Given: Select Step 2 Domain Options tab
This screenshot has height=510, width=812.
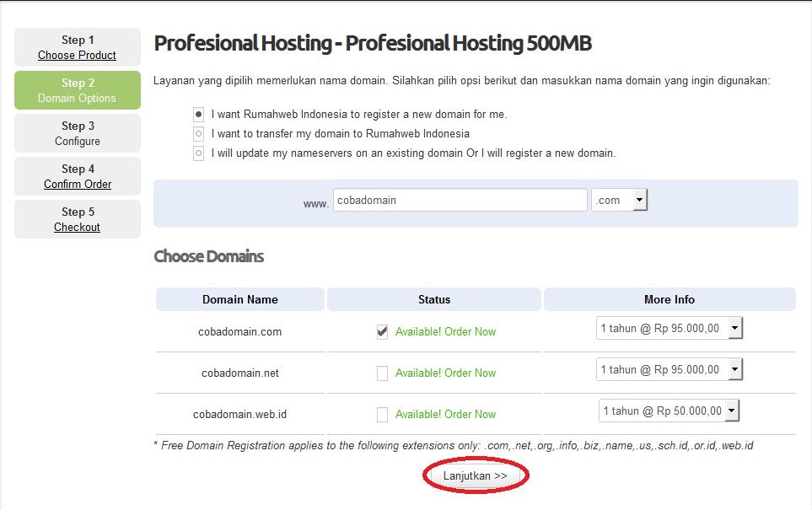Looking at the screenshot, I should click(78, 90).
